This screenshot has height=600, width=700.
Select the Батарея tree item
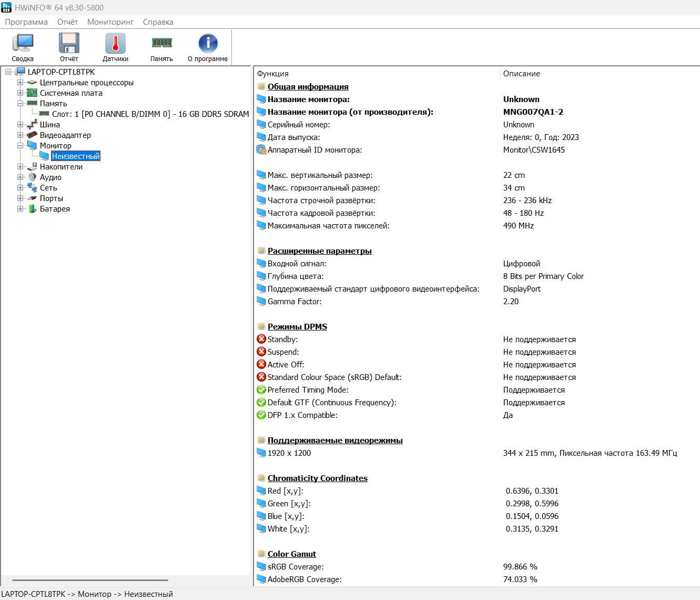click(55, 209)
